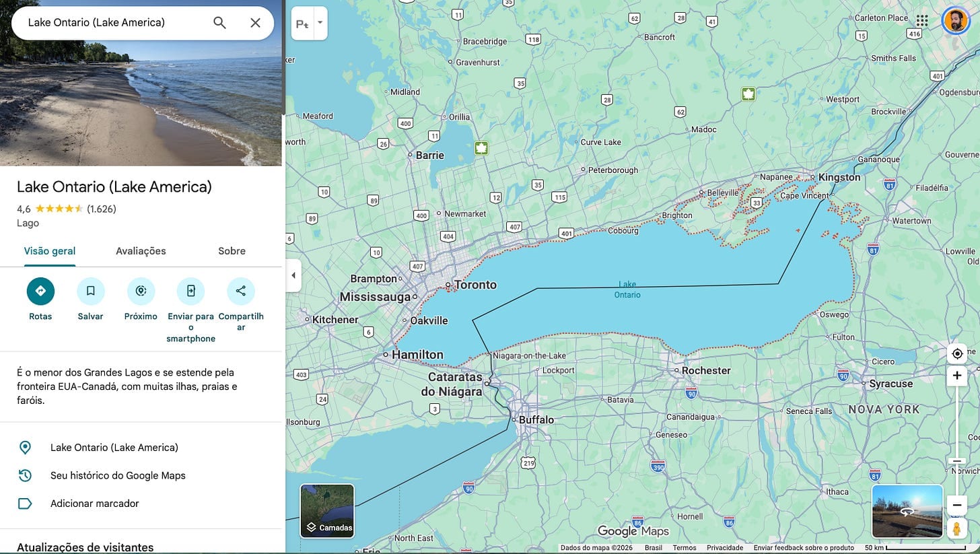Save the place with Salvar icon
The image size is (980, 554).
[90, 291]
